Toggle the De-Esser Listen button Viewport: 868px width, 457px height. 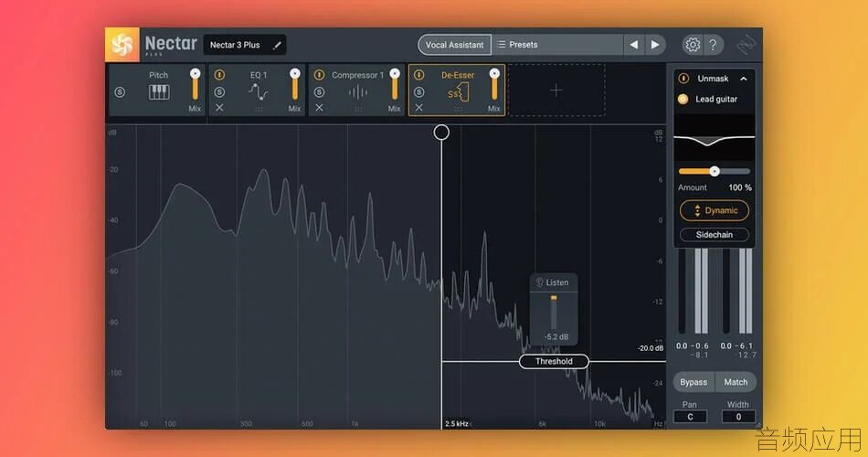tap(553, 282)
